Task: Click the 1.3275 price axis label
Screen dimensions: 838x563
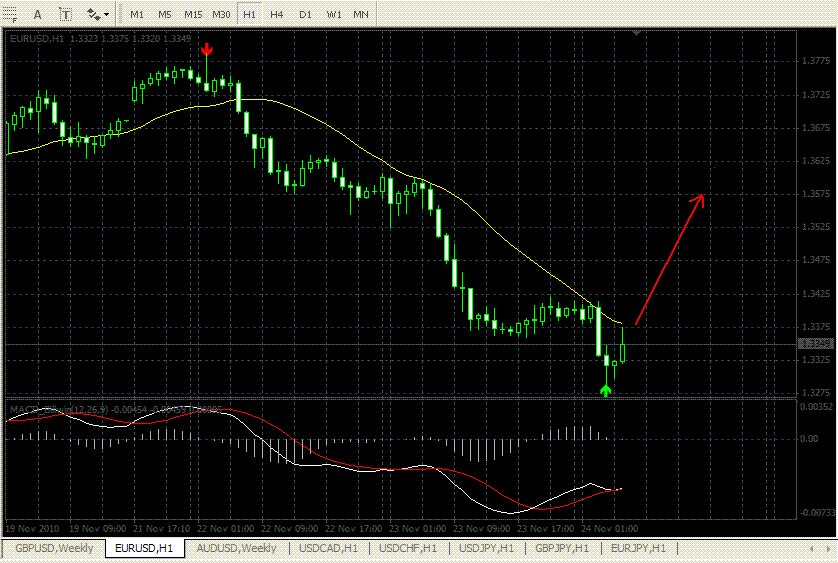Action: pos(816,392)
